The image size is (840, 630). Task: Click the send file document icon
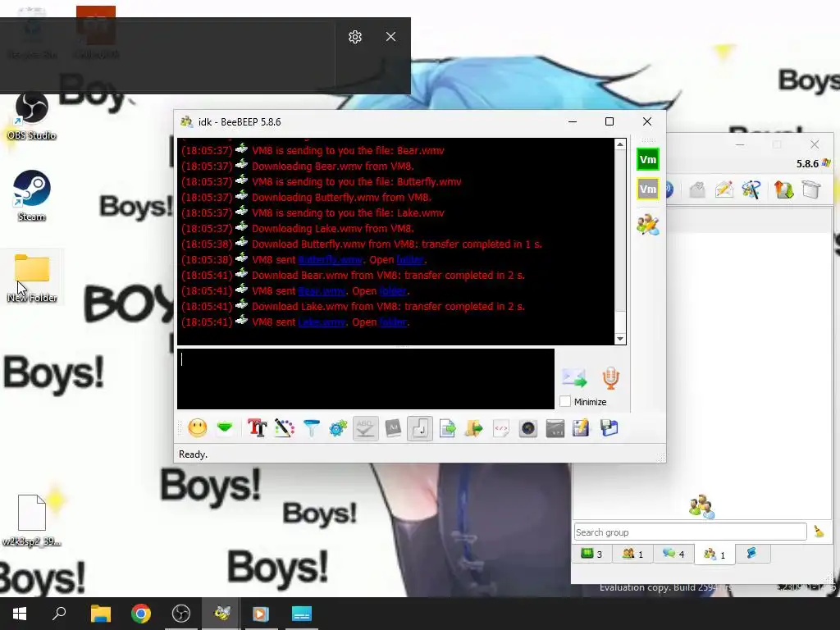447,428
